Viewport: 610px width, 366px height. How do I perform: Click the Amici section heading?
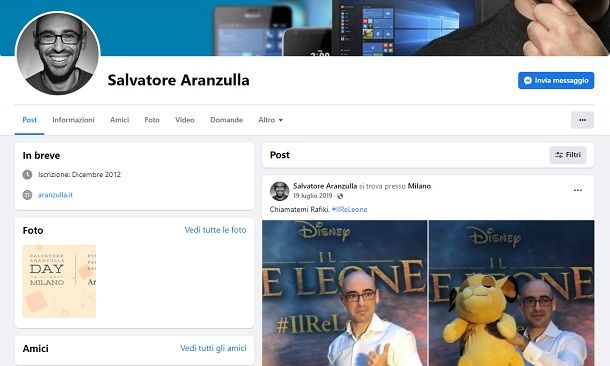pos(35,348)
